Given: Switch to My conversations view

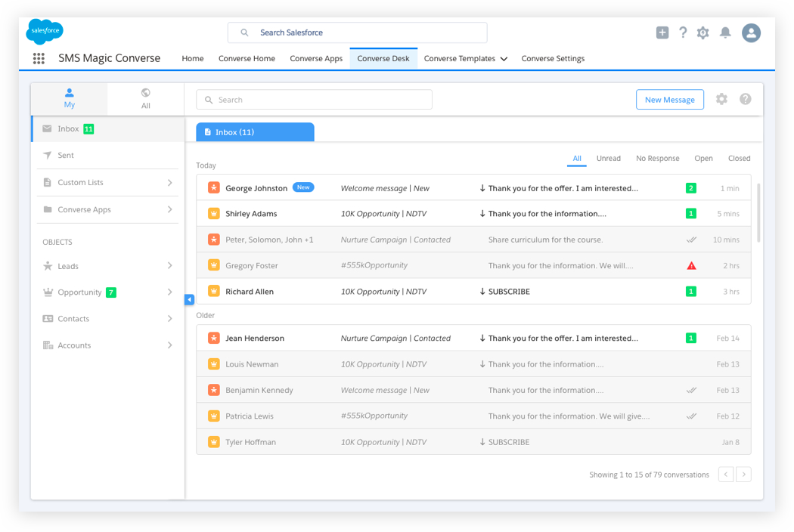Looking at the screenshot, I should click(70, 98).
